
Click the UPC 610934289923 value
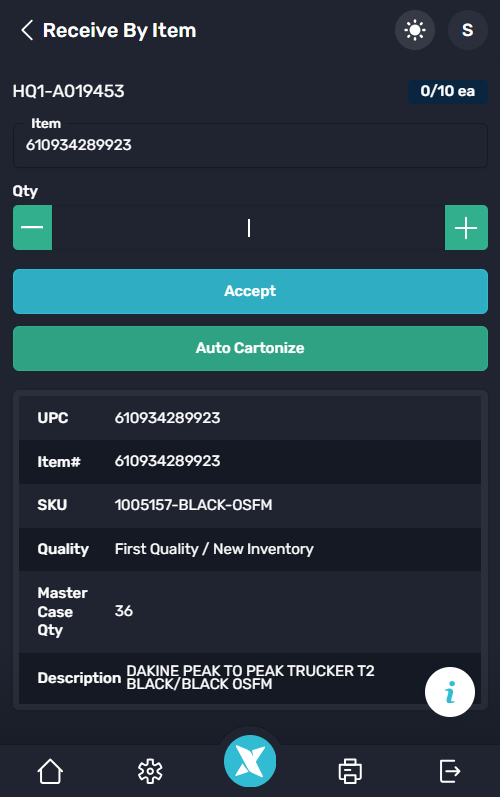tap(167, 418)
